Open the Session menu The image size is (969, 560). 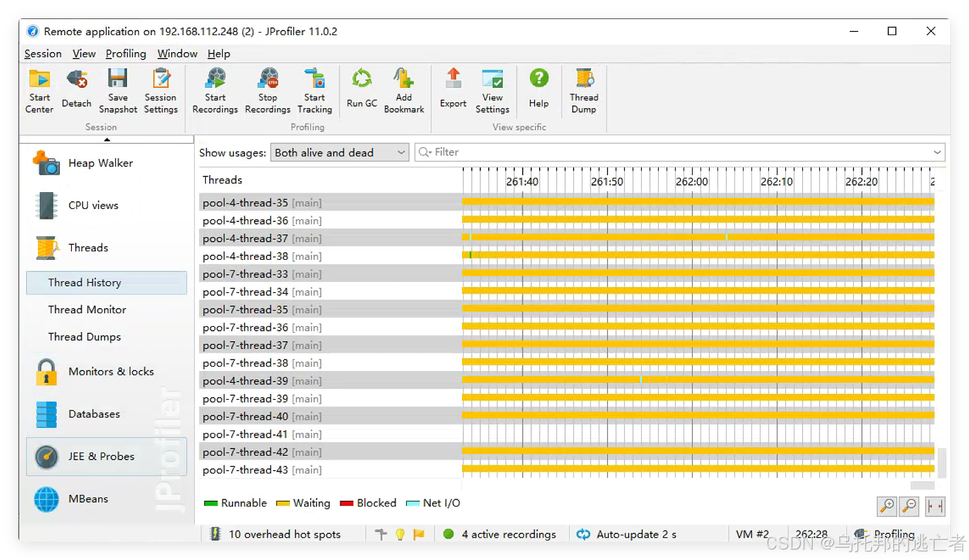click(43, 54)
